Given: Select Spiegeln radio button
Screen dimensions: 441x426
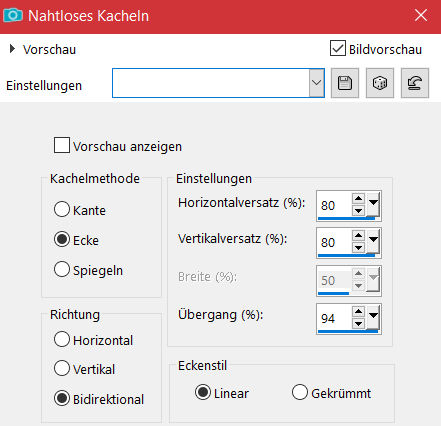Looking at the screenshot, I should (x=62, y=269).
